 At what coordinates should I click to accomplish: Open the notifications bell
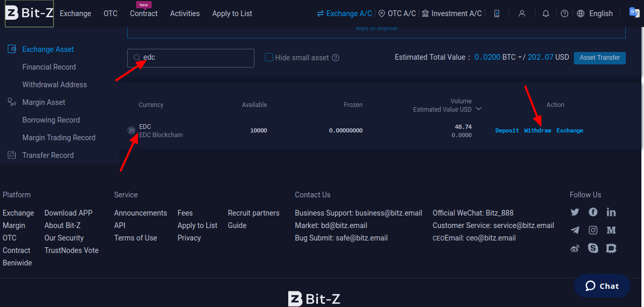(x=546, y=14)
